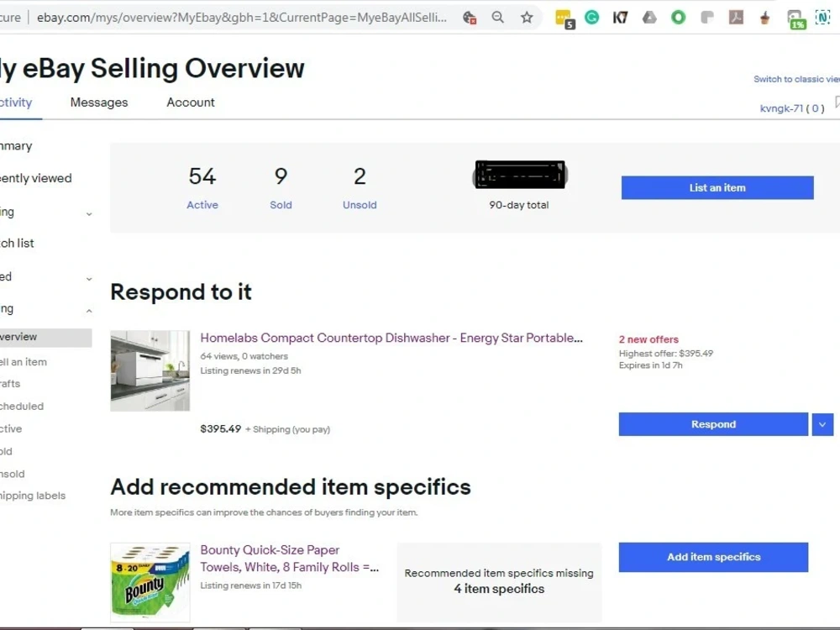Viewport: 840px width, 630px height.
Task: Click the $395.49 listing price
Action: point(221,429)
